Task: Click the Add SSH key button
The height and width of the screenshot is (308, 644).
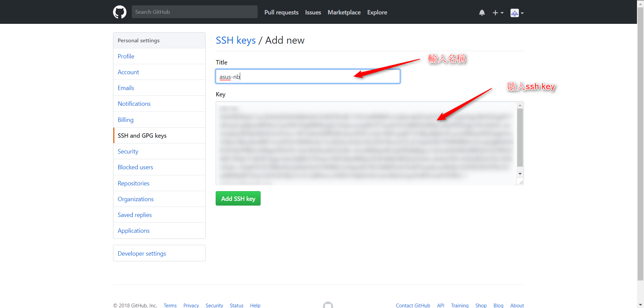Action: pos(238,199)
